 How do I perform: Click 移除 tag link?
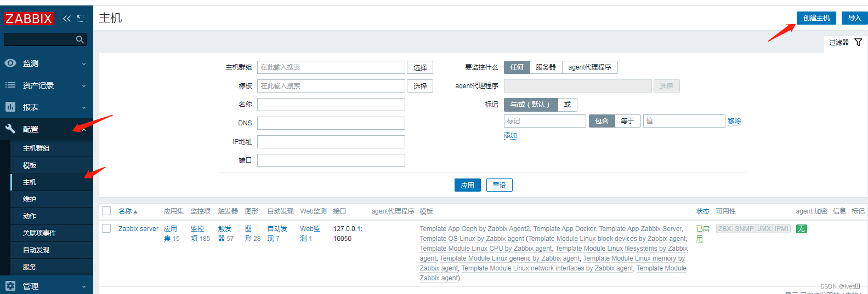click(735, 121)
